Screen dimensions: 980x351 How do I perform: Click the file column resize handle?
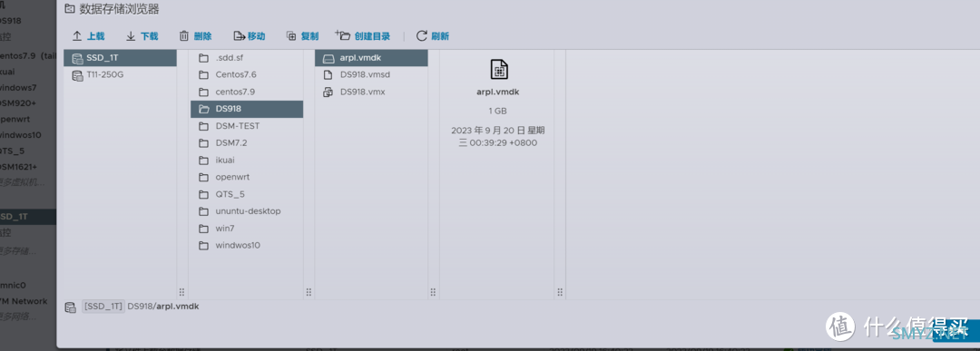[433, 292]
